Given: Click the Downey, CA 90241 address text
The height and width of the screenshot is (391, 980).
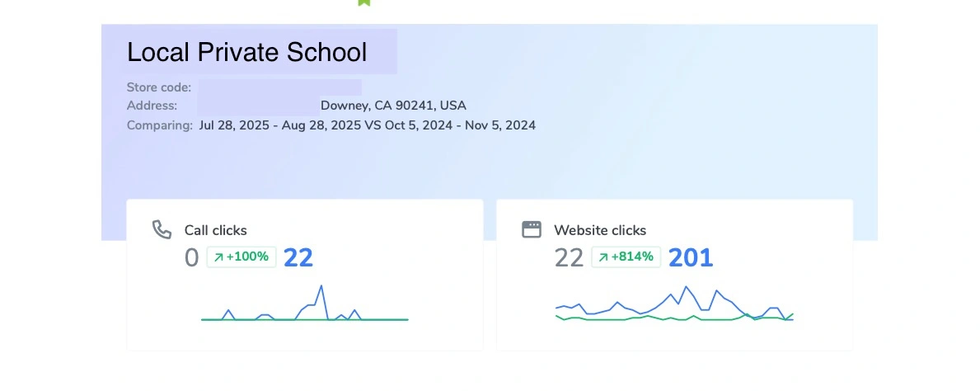Looking at the screenshot, I should click(393, 106).
